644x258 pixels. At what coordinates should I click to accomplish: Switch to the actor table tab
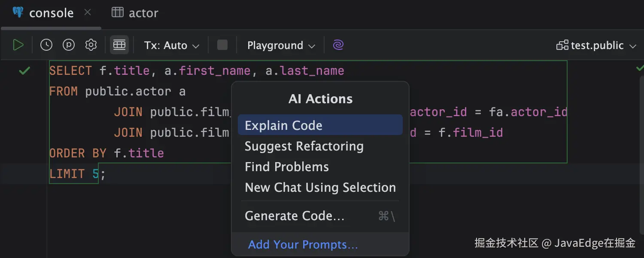[x=135, y=13]
